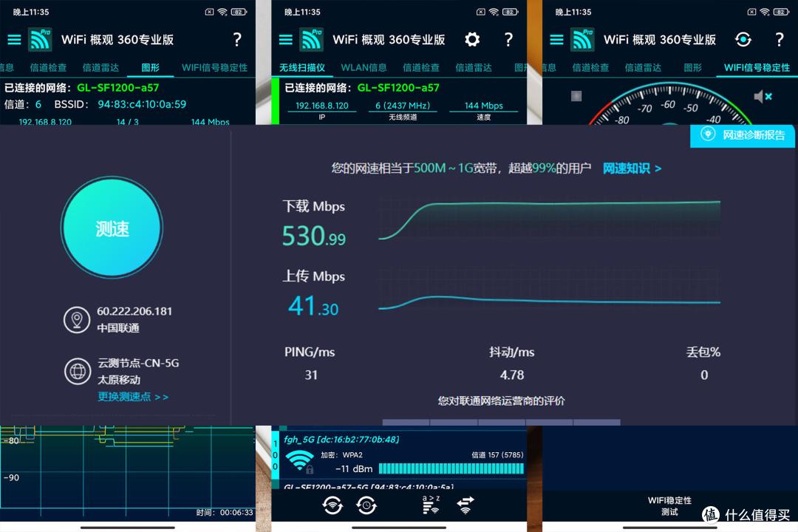The image size is (798, 532).
Task: Click the square stop icon beside gauge
Action: [576, 96]
